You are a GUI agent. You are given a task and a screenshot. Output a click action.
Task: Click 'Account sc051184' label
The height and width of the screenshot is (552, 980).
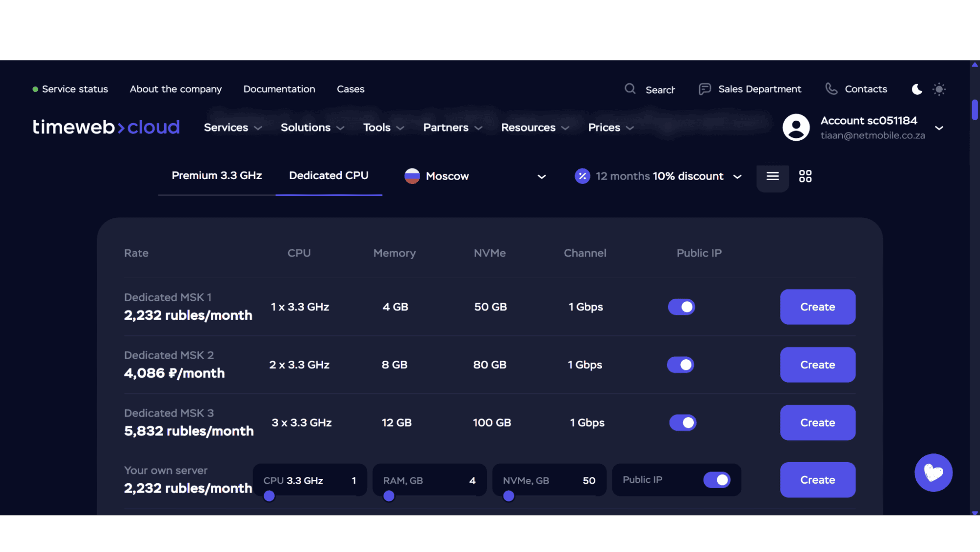(869, 121)
